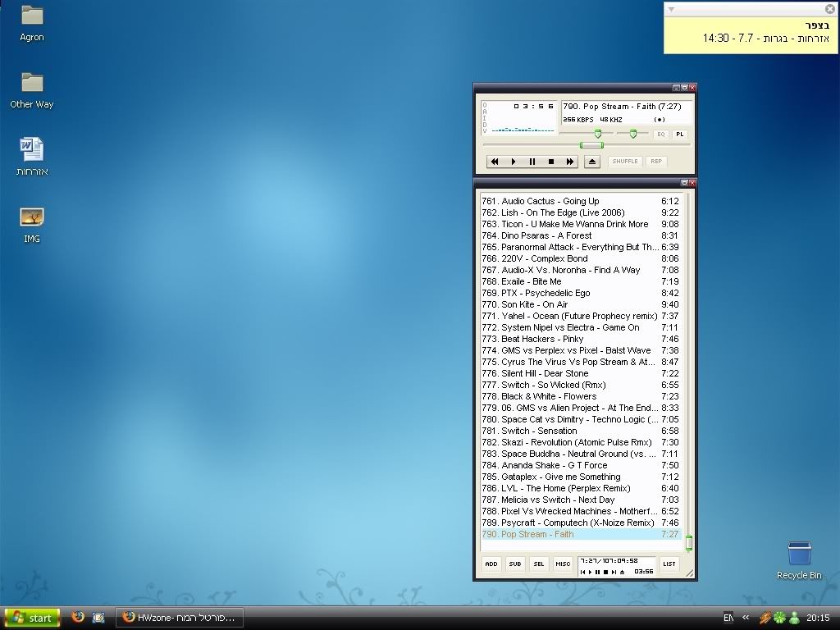Image resolution: width=840 pixels, height=630 pixels.
Task: Select the Recycle Bin icon
Action: tap(799, 560)
